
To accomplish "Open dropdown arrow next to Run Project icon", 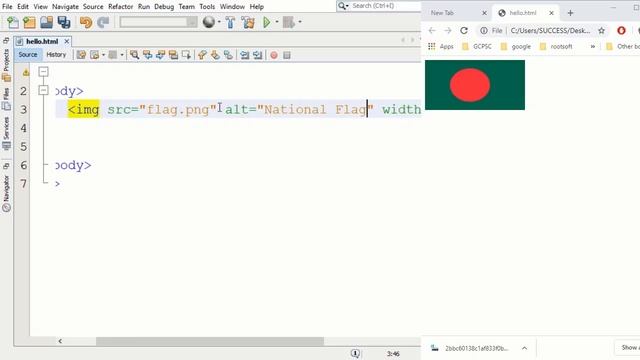I will (277, 22).
